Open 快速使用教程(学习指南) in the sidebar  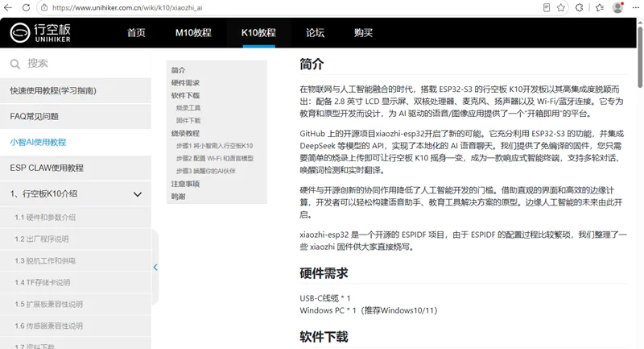[76, 91]
